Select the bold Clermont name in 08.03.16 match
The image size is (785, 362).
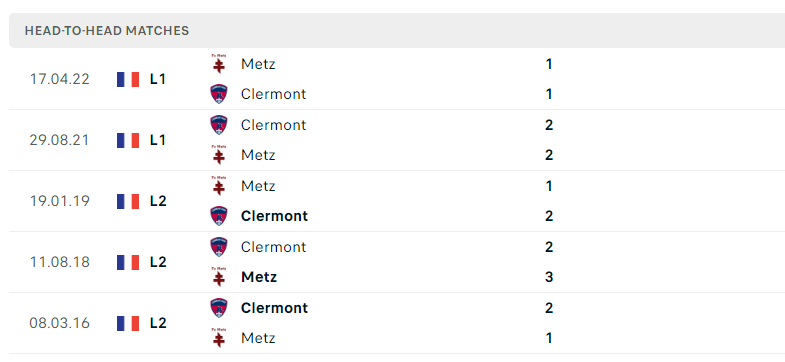click(274, 308)
